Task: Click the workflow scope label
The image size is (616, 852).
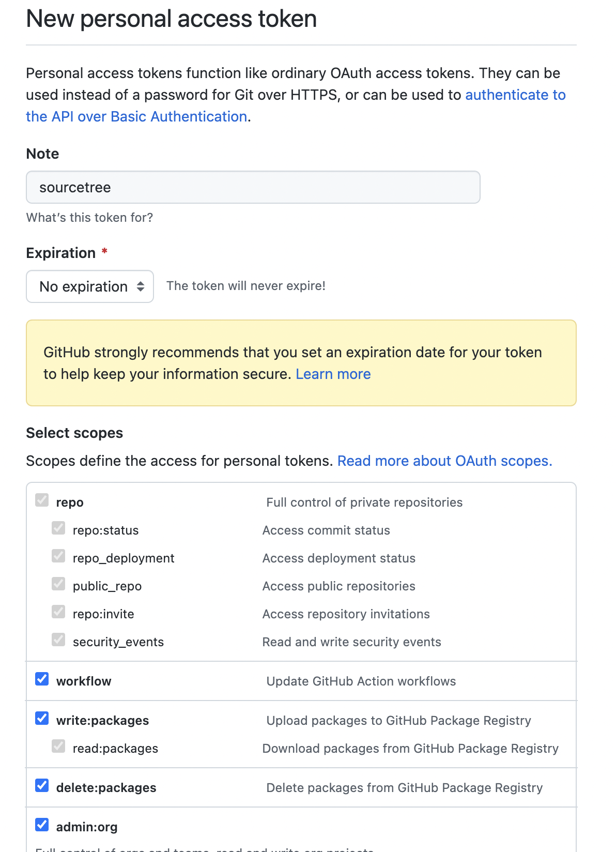Action: pos(84,681)
